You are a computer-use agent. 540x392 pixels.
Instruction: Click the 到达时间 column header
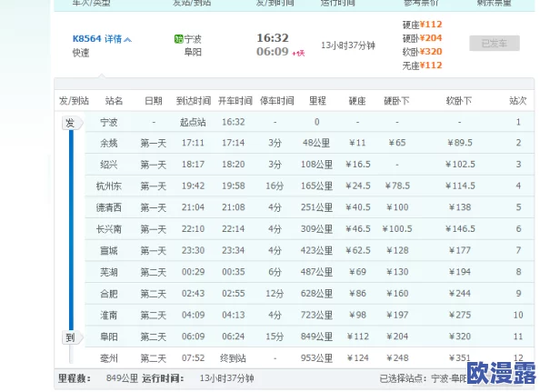tap(194, 101)
